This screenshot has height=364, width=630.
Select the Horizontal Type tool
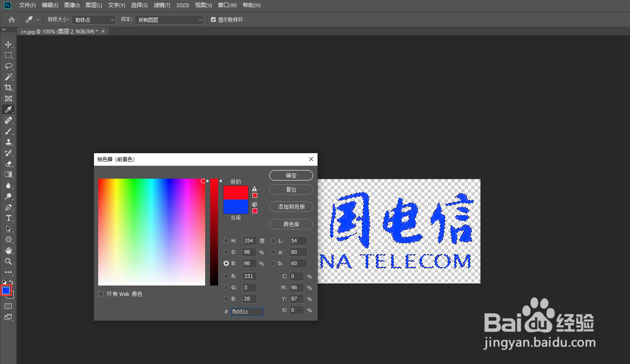click(8, 218)
